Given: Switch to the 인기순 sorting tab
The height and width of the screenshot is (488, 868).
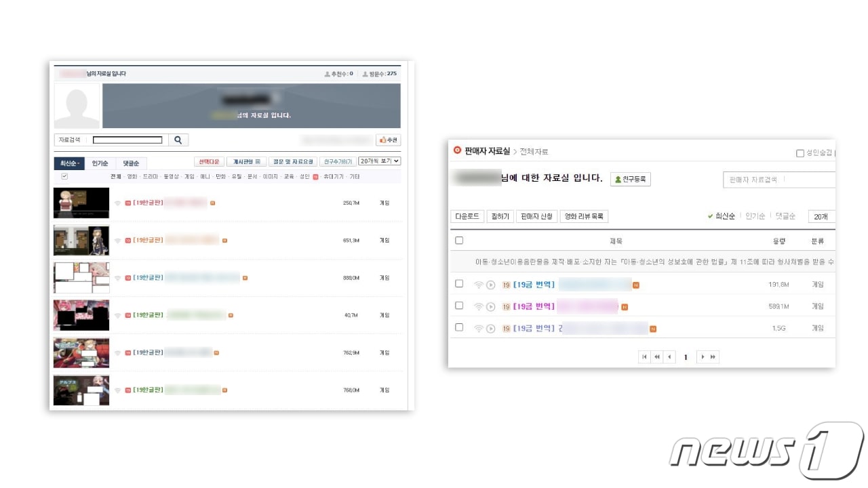Looking at the screenshot, I should click(101, 163).
